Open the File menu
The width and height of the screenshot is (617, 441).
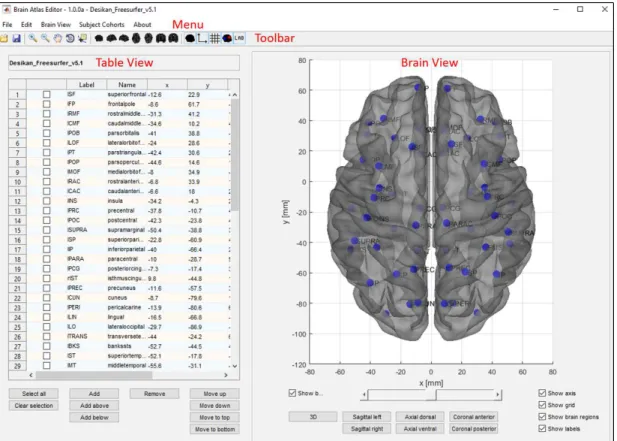coord(7,25)
